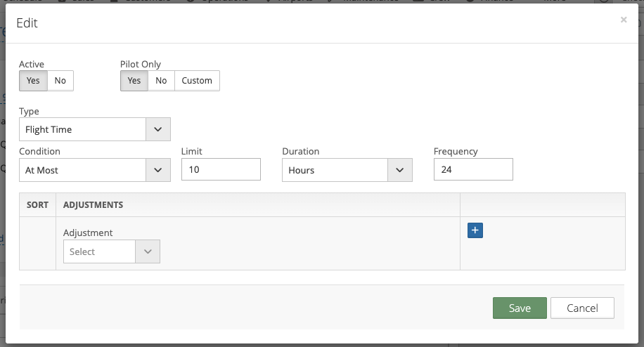Choose Custom for Pilot Only
644x347 pixels.
[197, 81]
